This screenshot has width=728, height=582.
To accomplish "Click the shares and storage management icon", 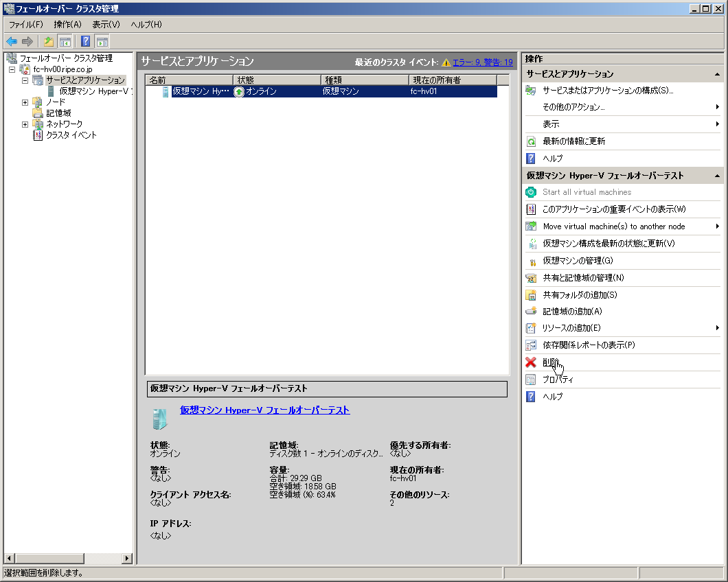I will pos(531,278).
